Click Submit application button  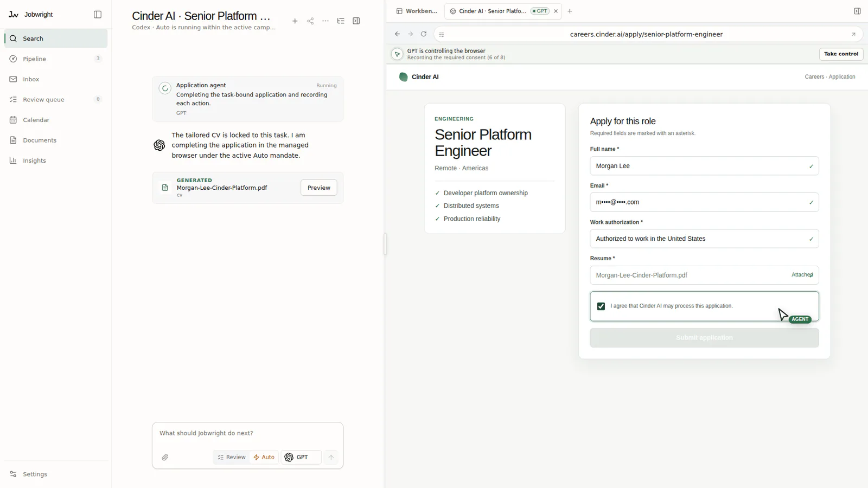click(704, 338)
